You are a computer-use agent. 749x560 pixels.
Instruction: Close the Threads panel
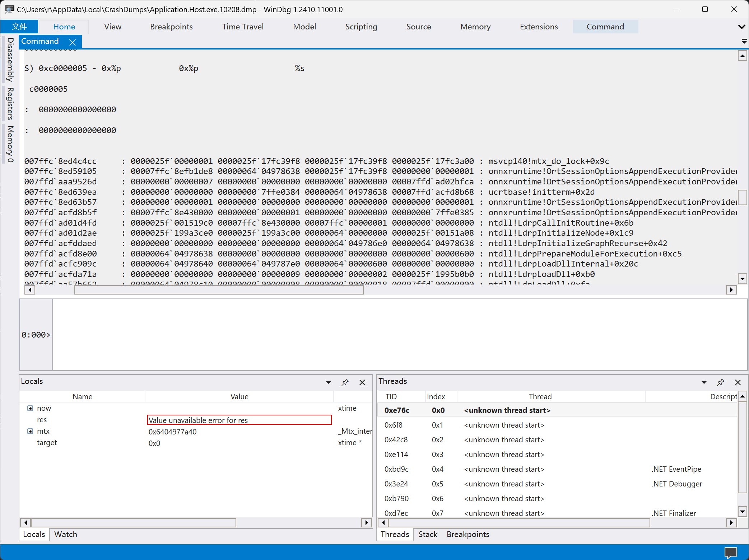pyautogui.click(x=738, y=382)
